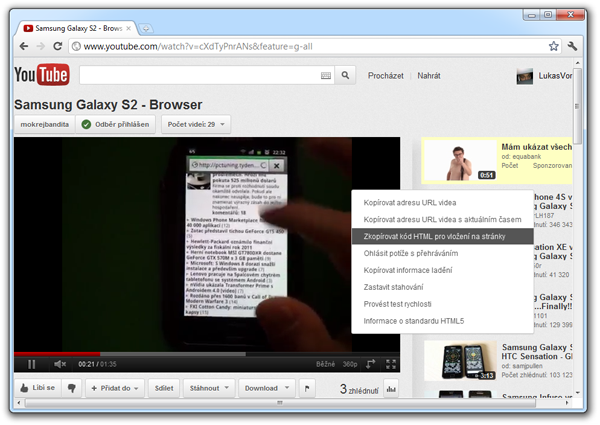Go back with the browser back arrow
The height and width of the screenshot is (425, 600).
pyautogui.click(x=24, y=46)
